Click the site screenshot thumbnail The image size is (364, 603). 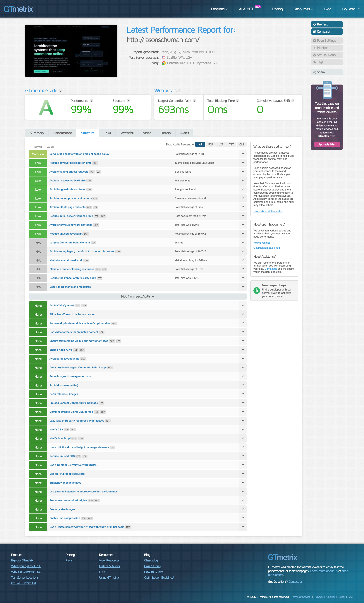pyautogui.click(x=71, y=51)
